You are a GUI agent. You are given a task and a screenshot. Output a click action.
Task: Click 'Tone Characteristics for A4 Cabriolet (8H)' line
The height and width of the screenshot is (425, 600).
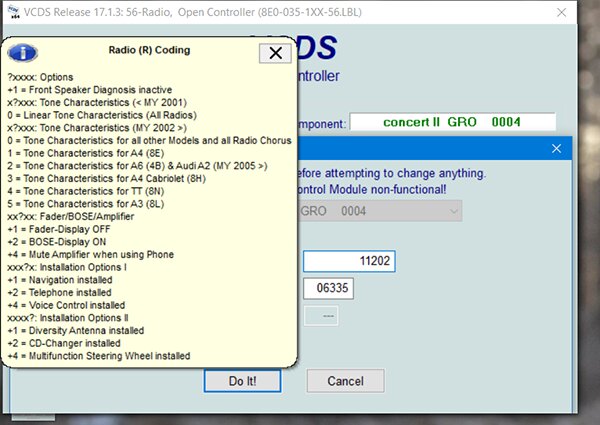[106, 179]
